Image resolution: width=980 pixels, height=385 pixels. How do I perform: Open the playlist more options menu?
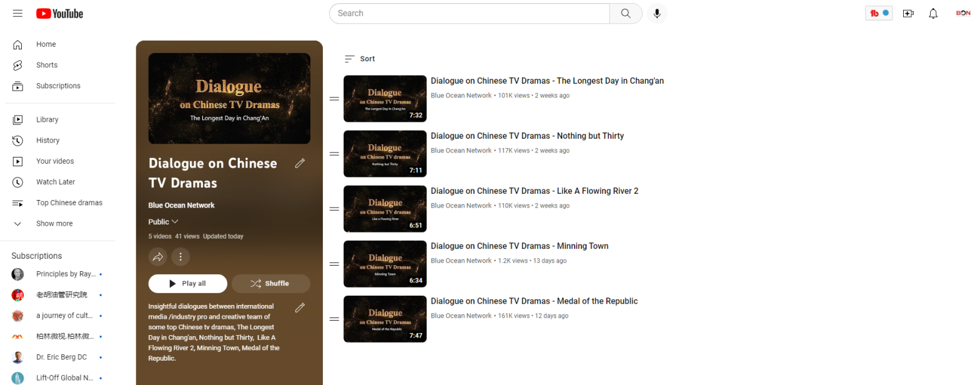pos(181,256)
